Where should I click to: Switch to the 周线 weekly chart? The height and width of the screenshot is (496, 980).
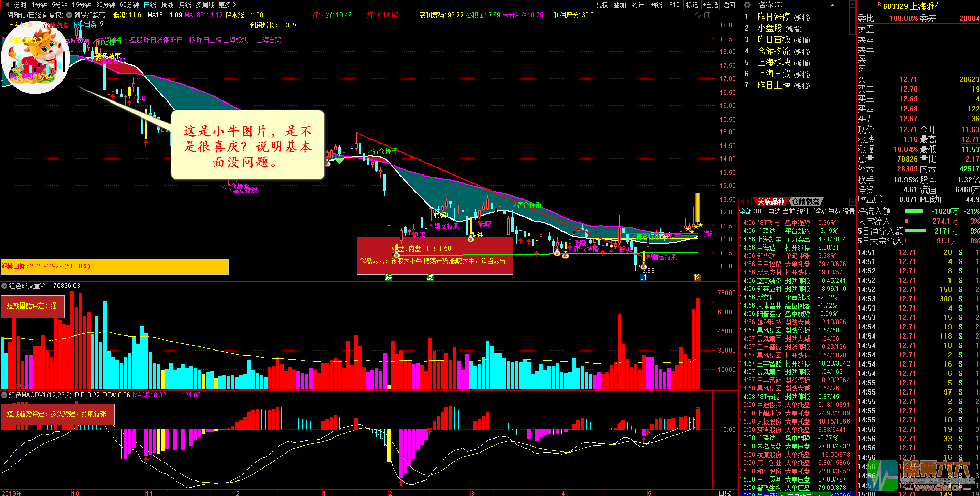(x=168, y=5)
